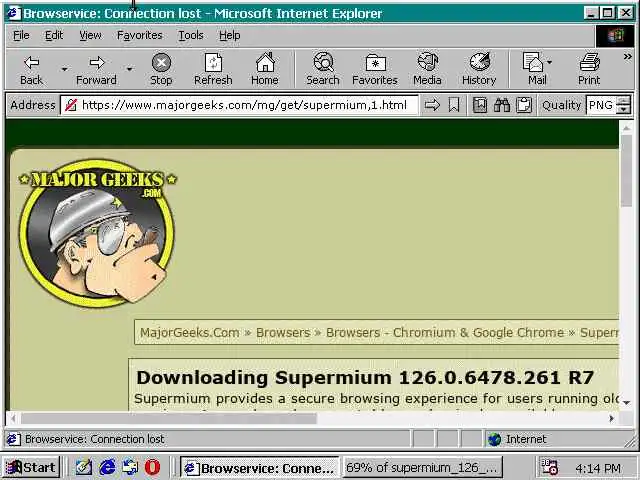Click the horizontal scrollbar thumb

[x=169, y=418]
